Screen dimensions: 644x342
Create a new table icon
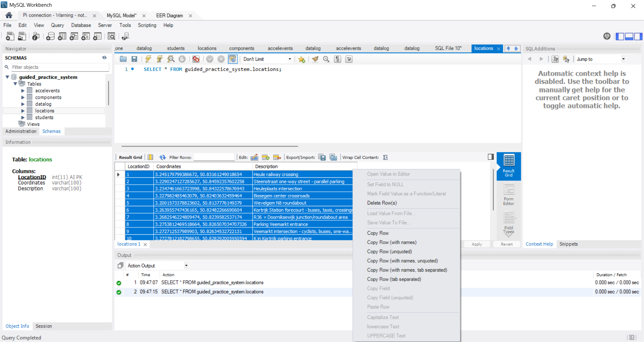[x=62, y=36]
